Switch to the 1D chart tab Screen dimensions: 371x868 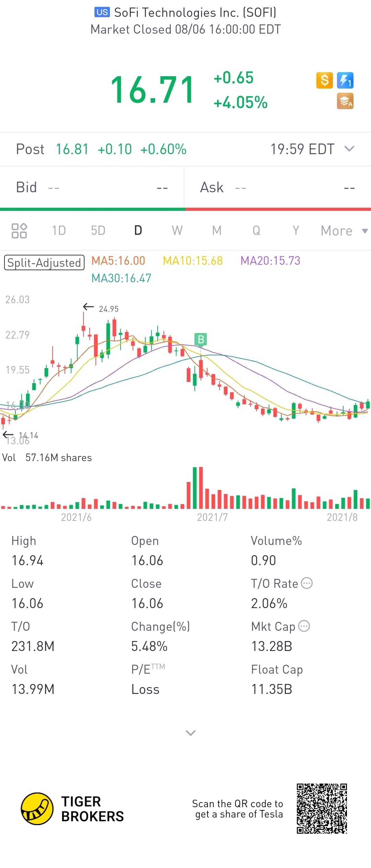coord(59,230)
